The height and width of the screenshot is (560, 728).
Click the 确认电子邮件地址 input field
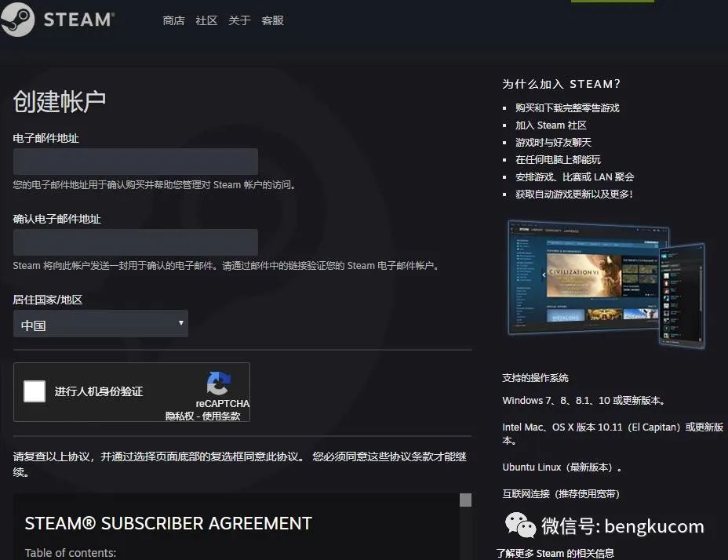(136, 242)
